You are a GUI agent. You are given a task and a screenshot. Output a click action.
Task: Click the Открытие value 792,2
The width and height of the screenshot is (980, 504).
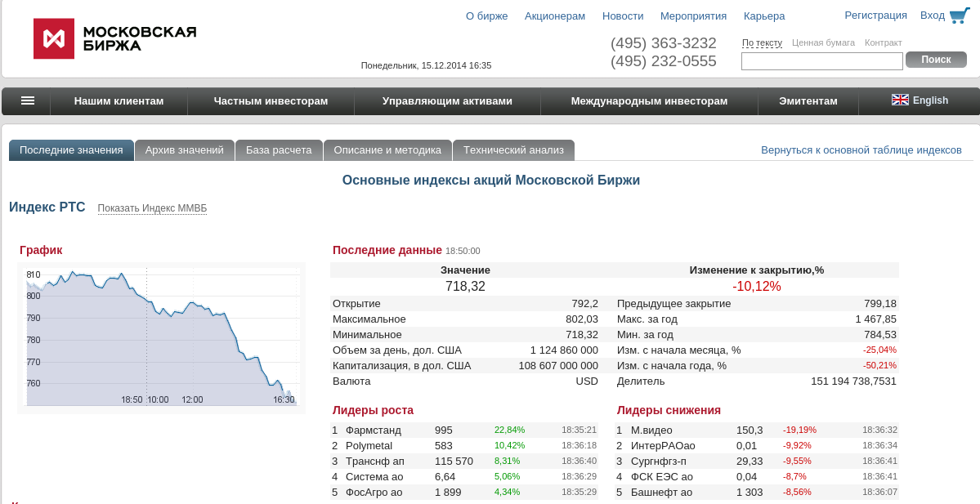(584, 304)
